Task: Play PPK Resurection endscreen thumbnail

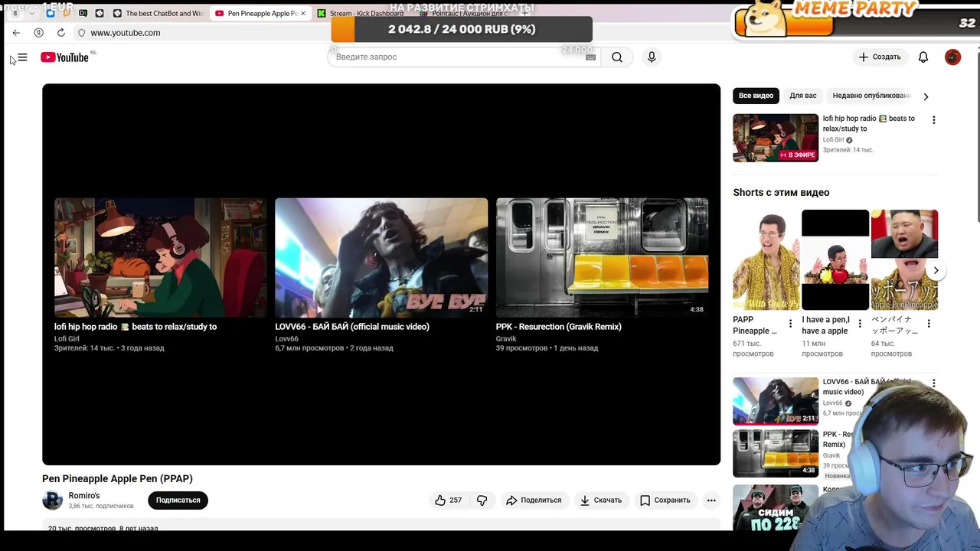Action: click(602, 258)
